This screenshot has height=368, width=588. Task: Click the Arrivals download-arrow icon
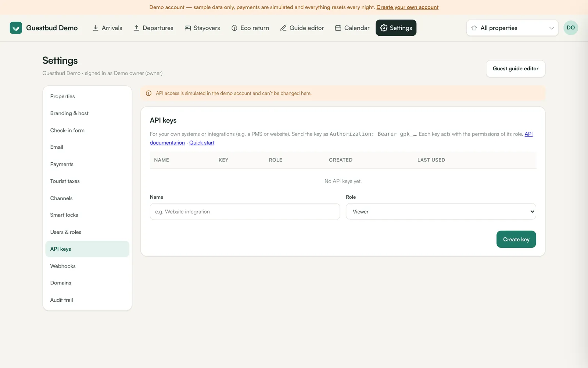coord(96,28)
